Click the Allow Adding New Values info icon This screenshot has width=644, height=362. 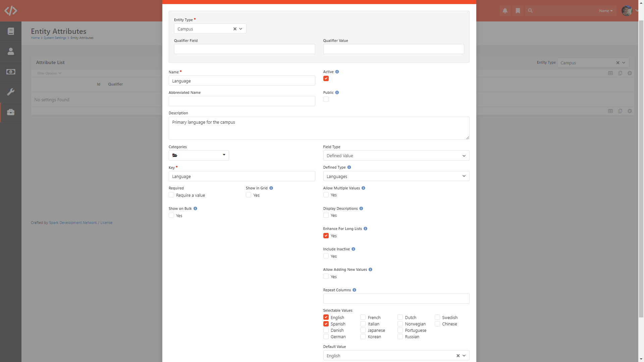pos(370,269)
